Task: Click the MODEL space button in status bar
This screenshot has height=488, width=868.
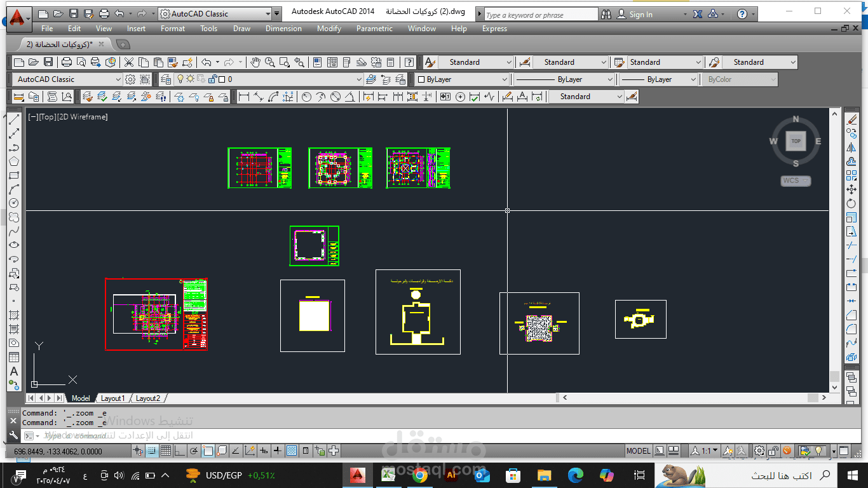Action: tap(638, 451)
